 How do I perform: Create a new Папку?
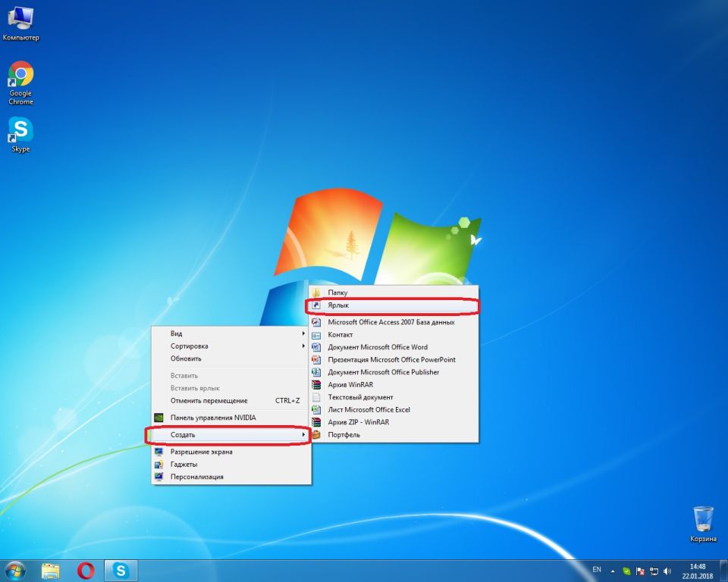(x=394, y=293)
